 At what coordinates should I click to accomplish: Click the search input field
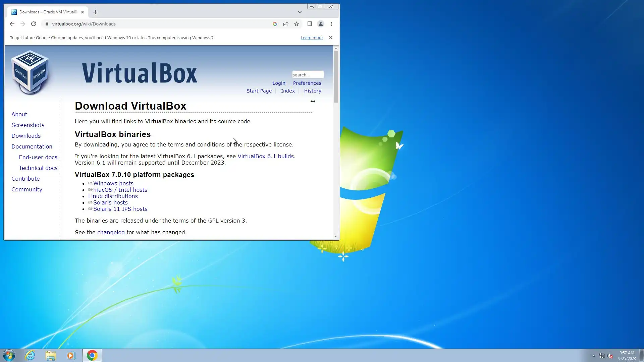(308, 75)
